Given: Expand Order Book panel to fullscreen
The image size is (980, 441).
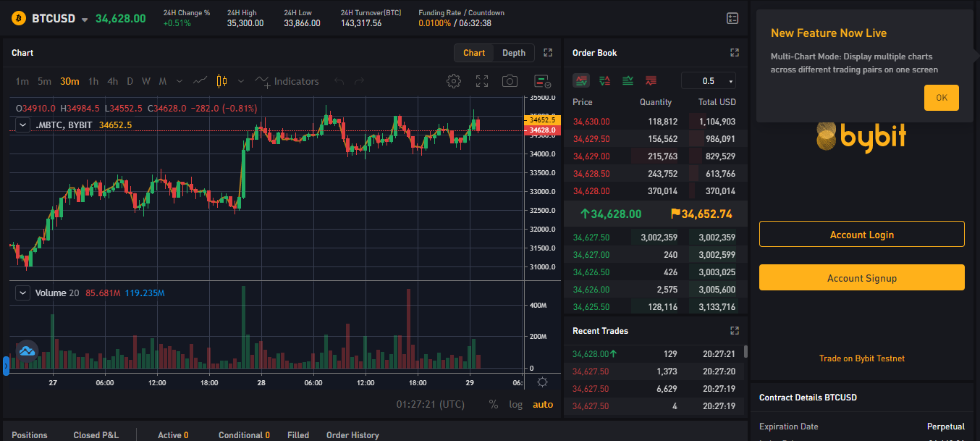Looking at the screenshot, I should [x=735, y=53].
